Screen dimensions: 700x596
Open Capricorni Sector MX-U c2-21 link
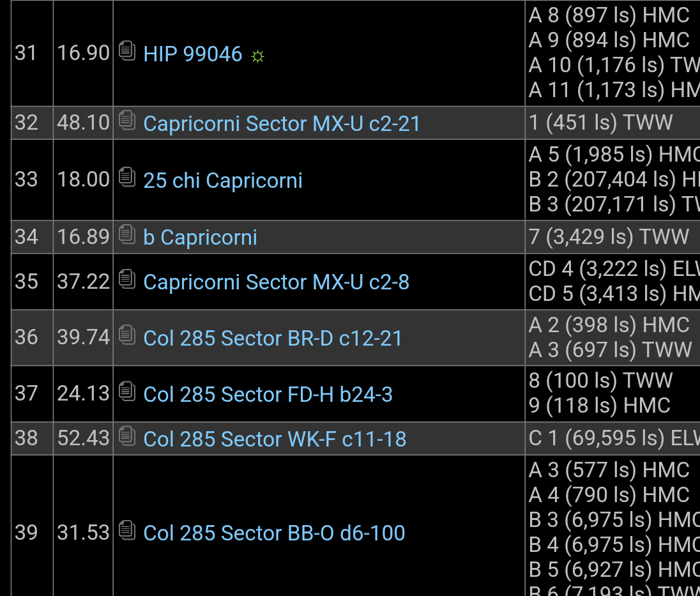(282, 124)
